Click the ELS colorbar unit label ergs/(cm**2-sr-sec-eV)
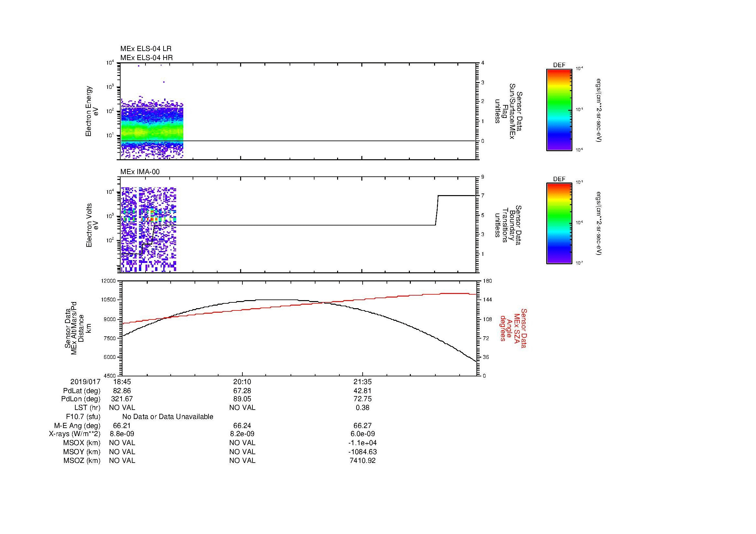 click(x=599, y=110)
